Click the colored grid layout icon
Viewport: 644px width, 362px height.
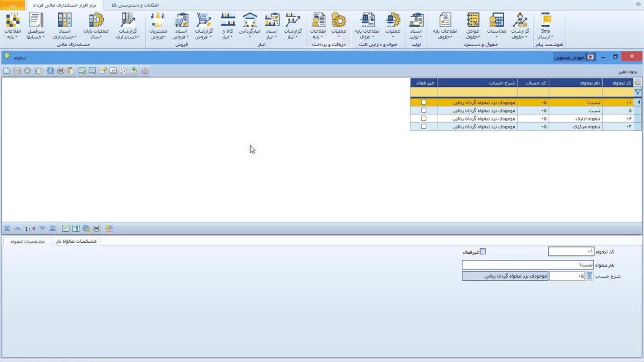pyautogui.click(x=110, y=228)
